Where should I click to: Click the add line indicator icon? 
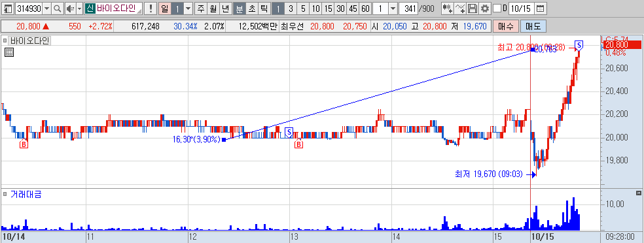tap(460, 8)
